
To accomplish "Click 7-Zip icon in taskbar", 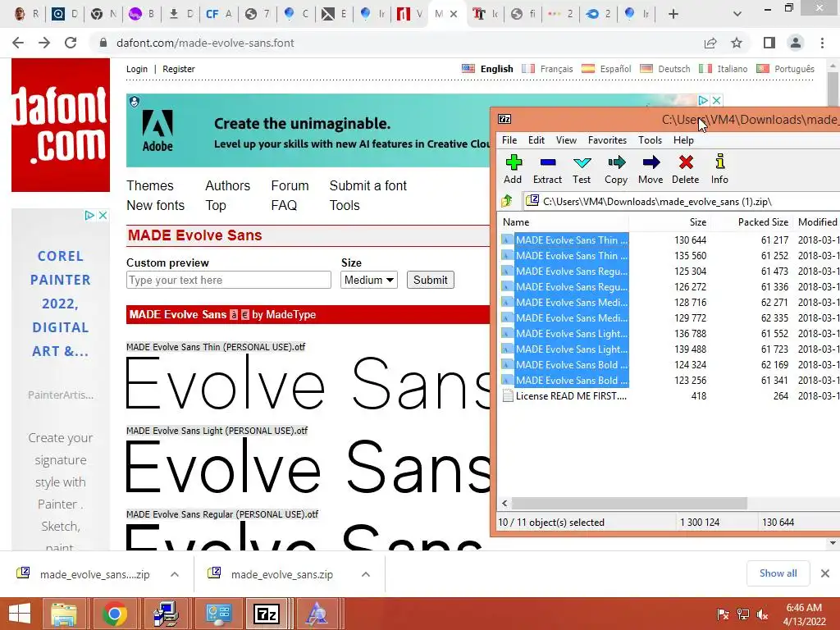I will click(267, 614).
